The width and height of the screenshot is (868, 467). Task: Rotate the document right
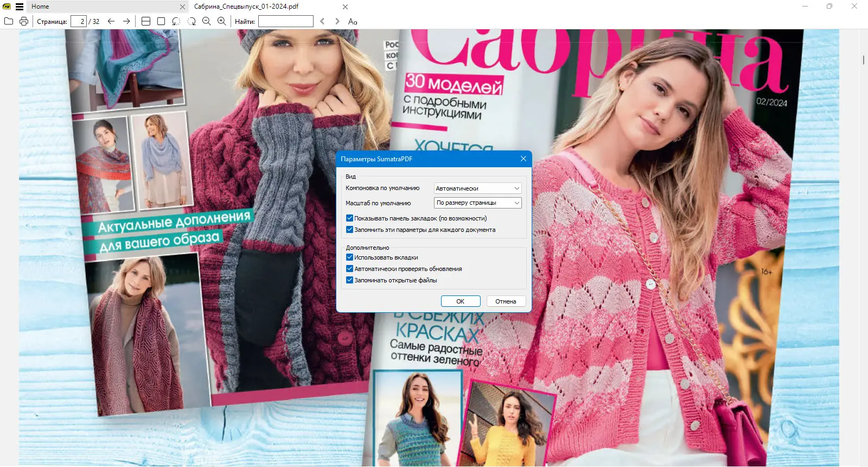[192, 21]
